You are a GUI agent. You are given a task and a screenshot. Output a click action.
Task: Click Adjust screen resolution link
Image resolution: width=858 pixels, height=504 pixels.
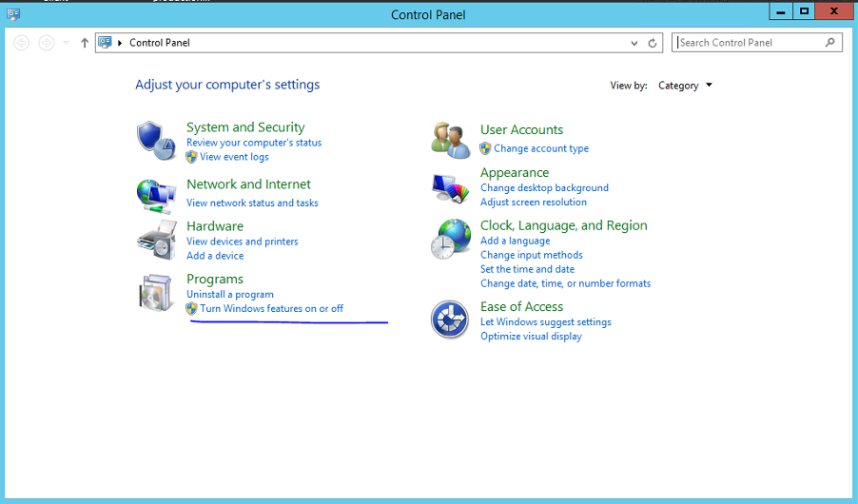(534, 202)
